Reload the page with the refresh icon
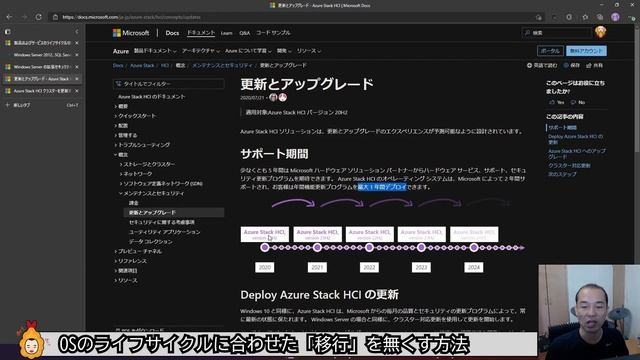 pyautogui.click(x=38, y=17)
